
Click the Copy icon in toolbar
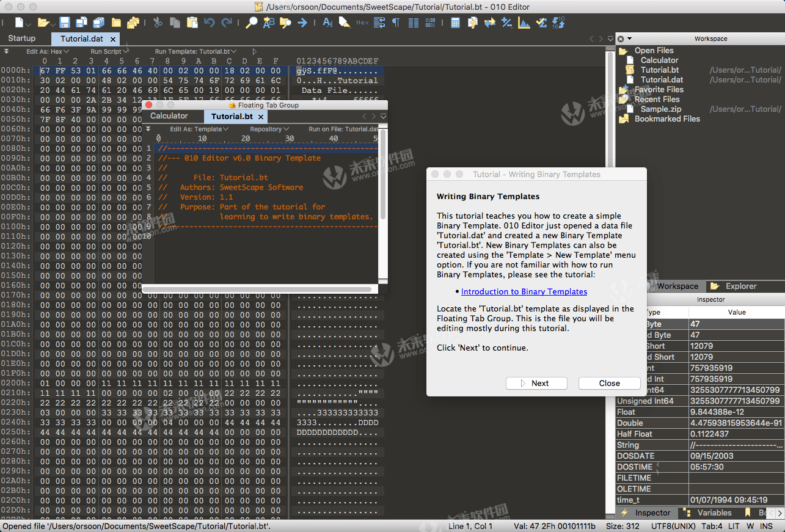coord(175,23)
